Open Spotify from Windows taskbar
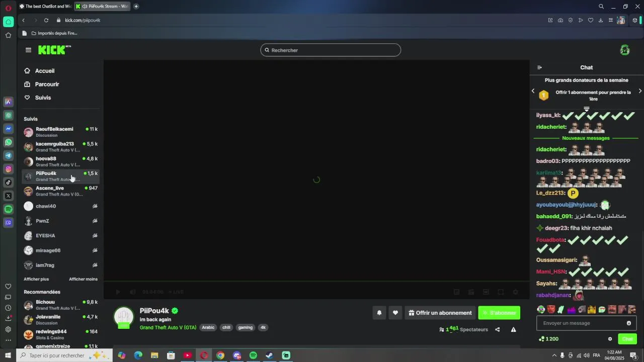 coord(253,355)
